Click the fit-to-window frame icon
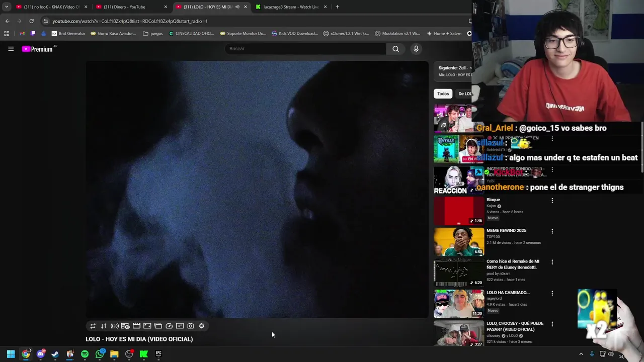This screenshot has width=644, height=362. click(147, 326)
